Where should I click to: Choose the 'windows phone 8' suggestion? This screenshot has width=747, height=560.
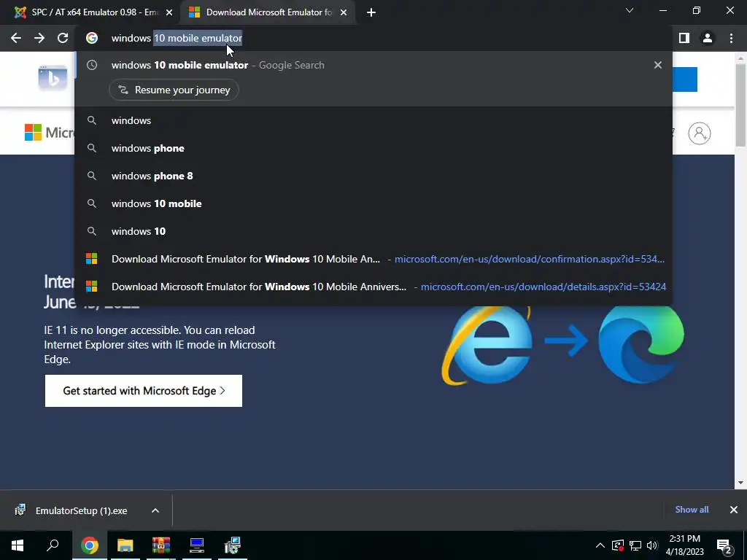point(373,176)
